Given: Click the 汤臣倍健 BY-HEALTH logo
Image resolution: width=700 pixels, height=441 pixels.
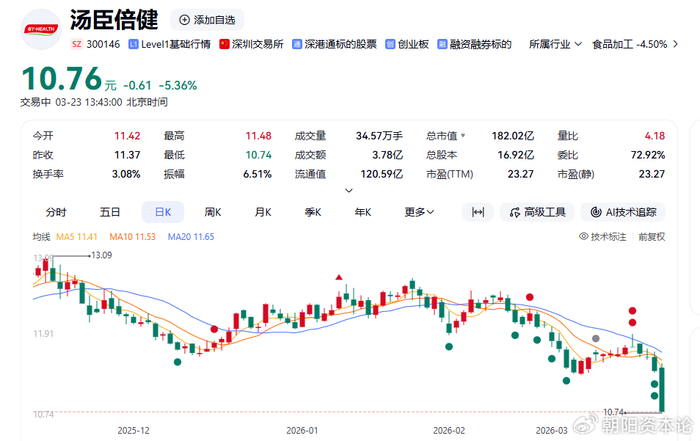Looking at the screenshot, I should 41,29.
